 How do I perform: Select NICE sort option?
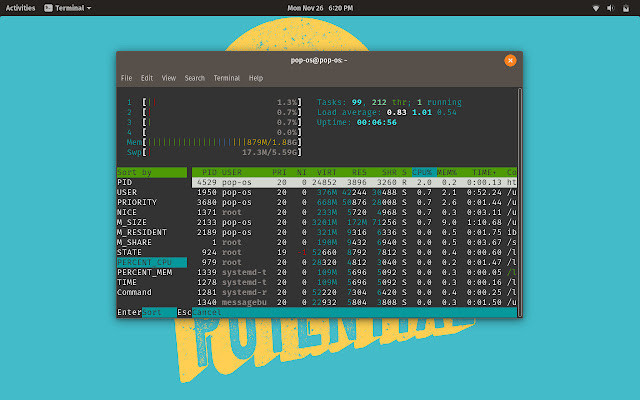point(152,212)
